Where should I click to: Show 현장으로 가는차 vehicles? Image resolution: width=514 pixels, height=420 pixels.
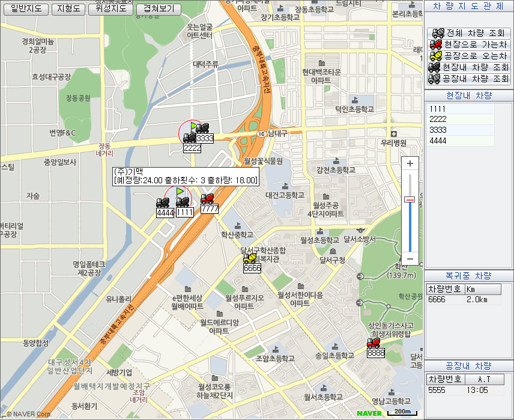469,44
